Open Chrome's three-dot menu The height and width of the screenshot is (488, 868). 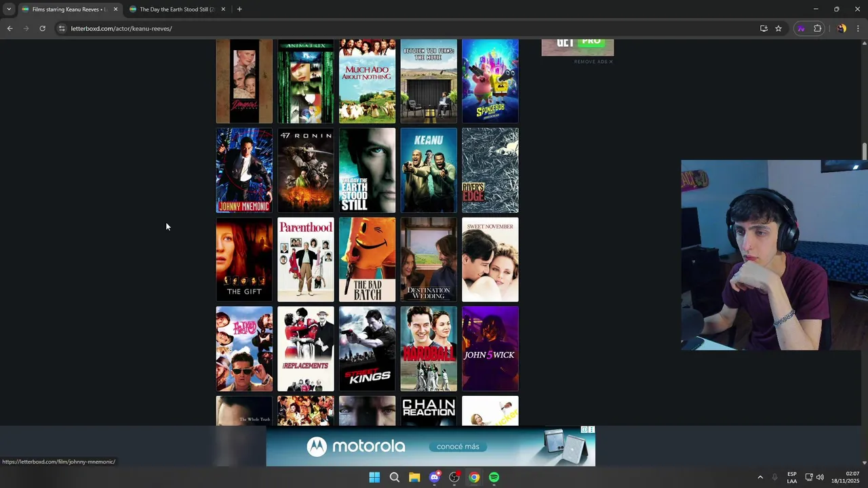point(858,28)
